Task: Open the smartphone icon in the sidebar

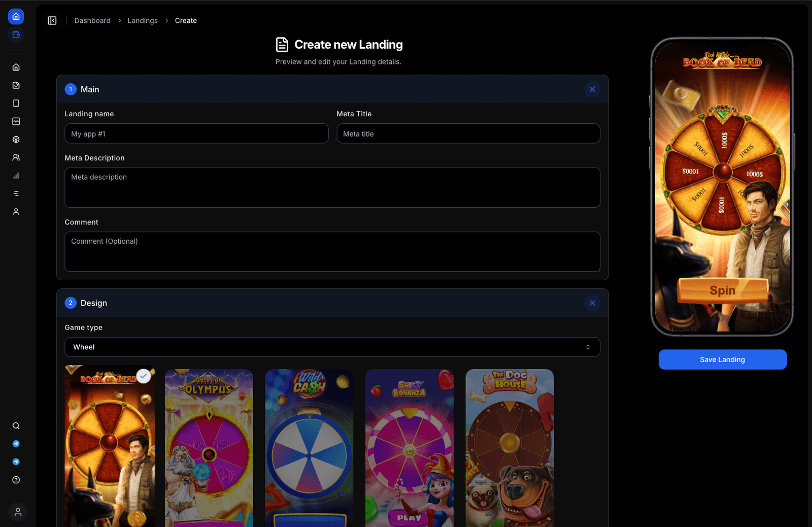Action: (x=16, y=104)
